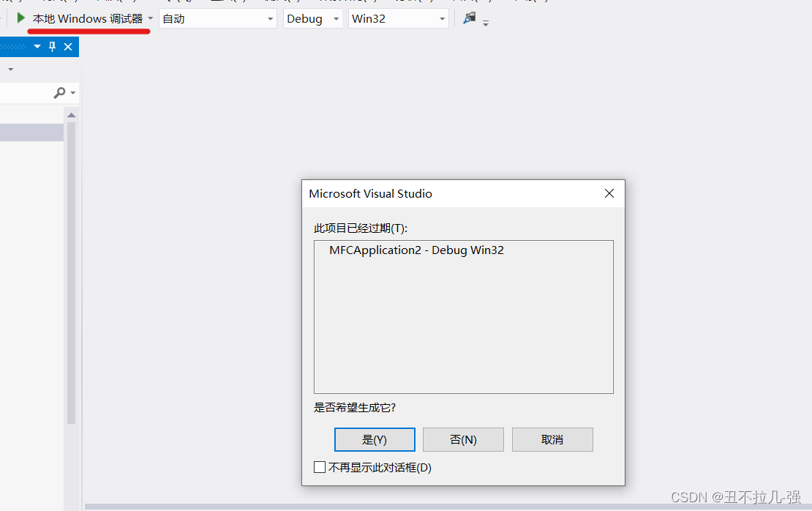
Task: Open the Debug configuration dropdown
Action: [x=313, y=18]
